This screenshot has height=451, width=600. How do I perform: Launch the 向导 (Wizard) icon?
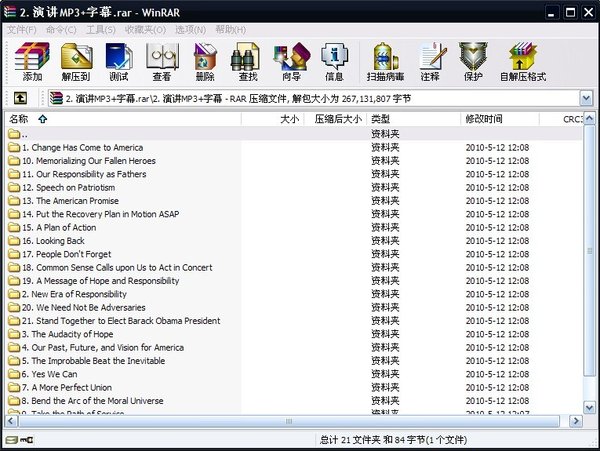(x=292, y=62)
